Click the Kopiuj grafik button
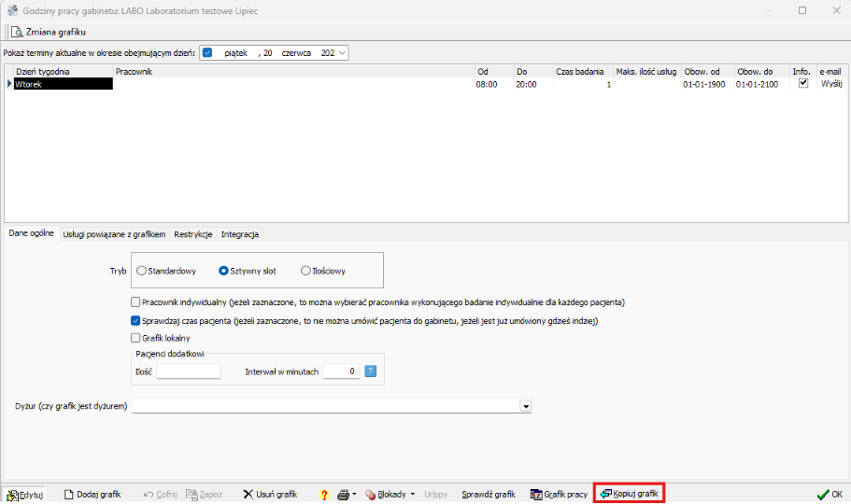Viewport: 851px width, 504px height. (629, 494)
